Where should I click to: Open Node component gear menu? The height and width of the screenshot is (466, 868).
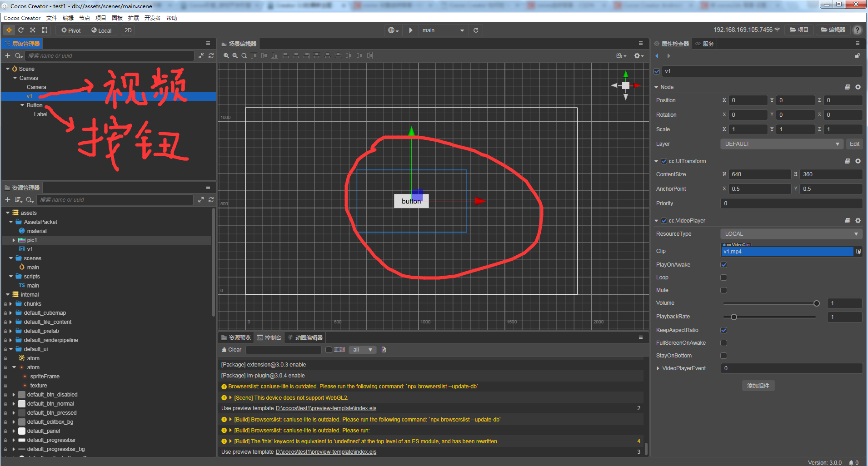pyautogui.click(x=858, y=87)
